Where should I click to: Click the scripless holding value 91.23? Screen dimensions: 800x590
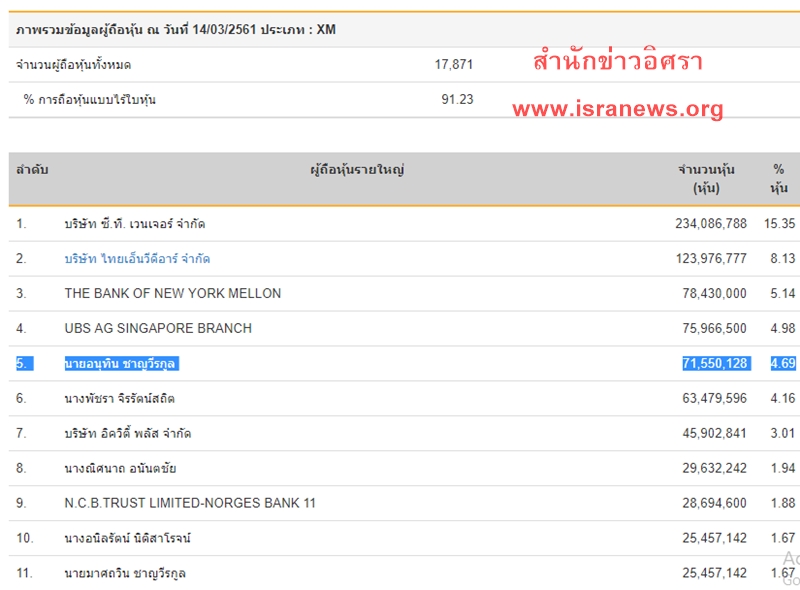(x=457, y=99)
